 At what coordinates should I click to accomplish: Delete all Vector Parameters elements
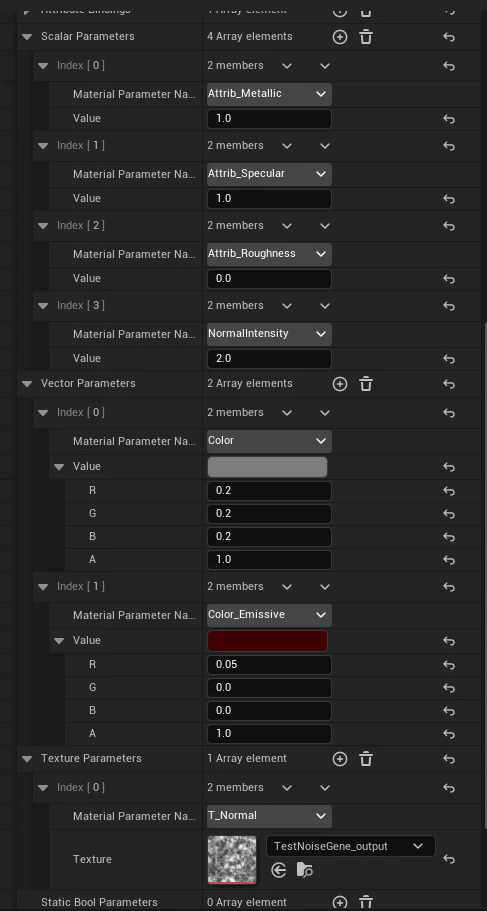tap(366, 384)
